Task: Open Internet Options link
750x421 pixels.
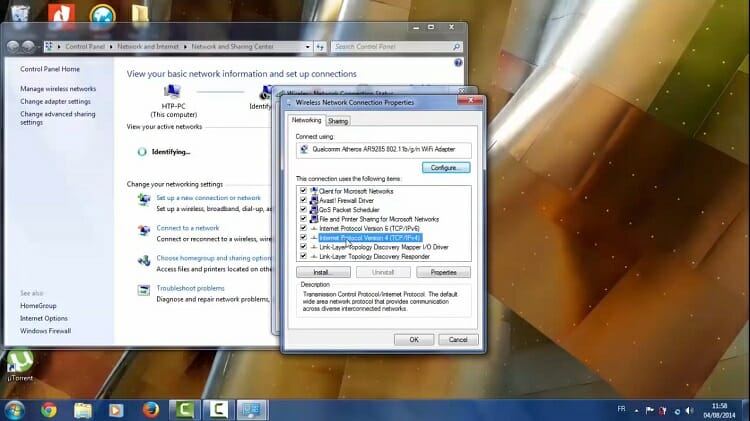Action: point(44,319)
